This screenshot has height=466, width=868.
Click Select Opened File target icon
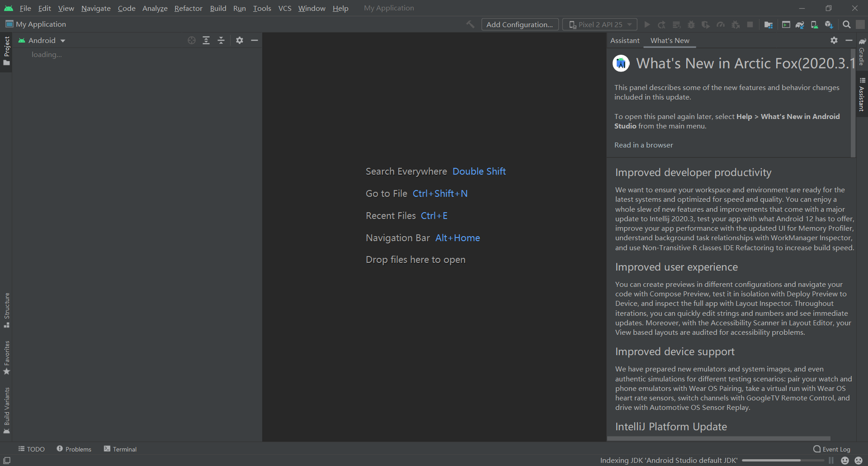192,40
